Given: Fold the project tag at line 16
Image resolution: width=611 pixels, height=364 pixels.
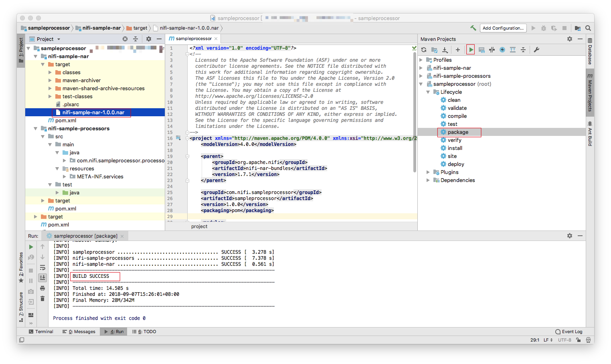Looking at the screenshot, I should click(187, 138).
